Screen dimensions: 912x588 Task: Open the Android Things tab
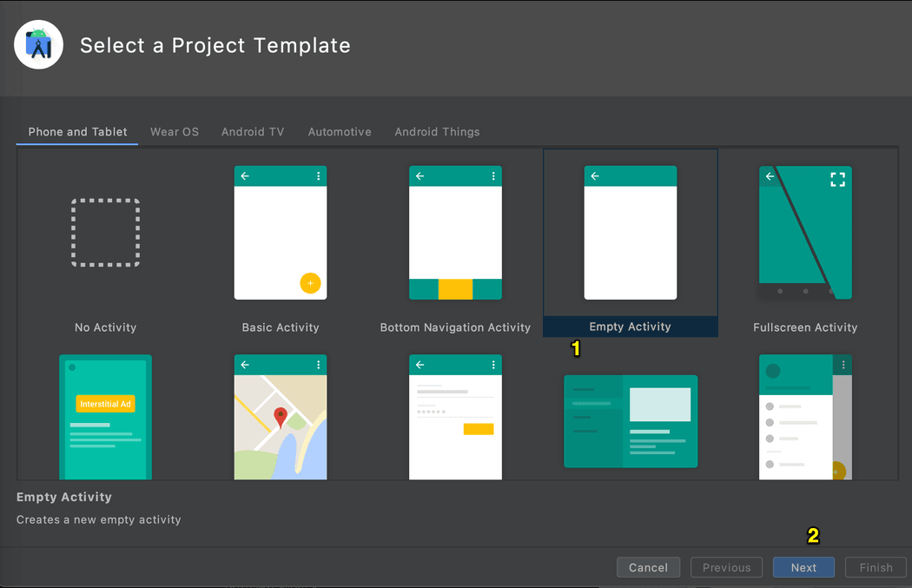[x=437, y=132]
